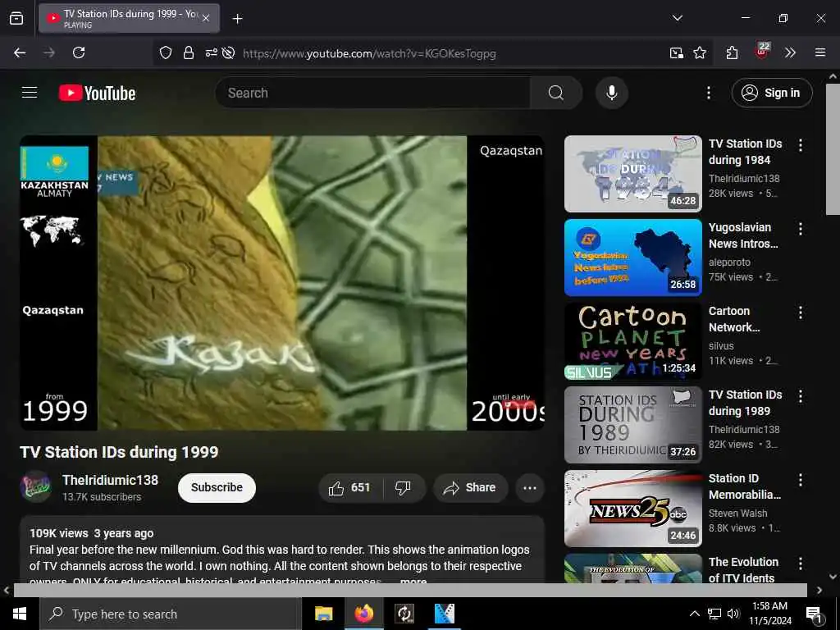Image resolution: width=840 pixels, height=630 pixels.
Task: Close the TV Station IDs during 1999 tab
Action: tap(206, 18)
